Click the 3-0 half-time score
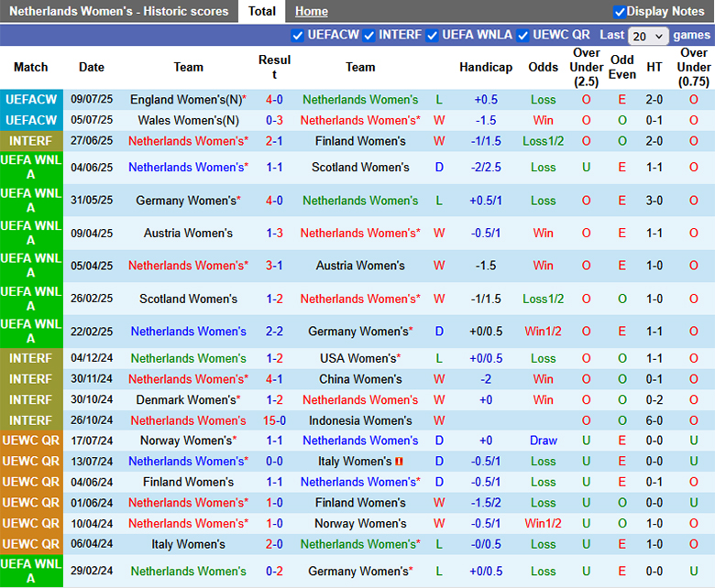Image resolution: width=715 pixels, height=588 pixels. pos(654,201)
